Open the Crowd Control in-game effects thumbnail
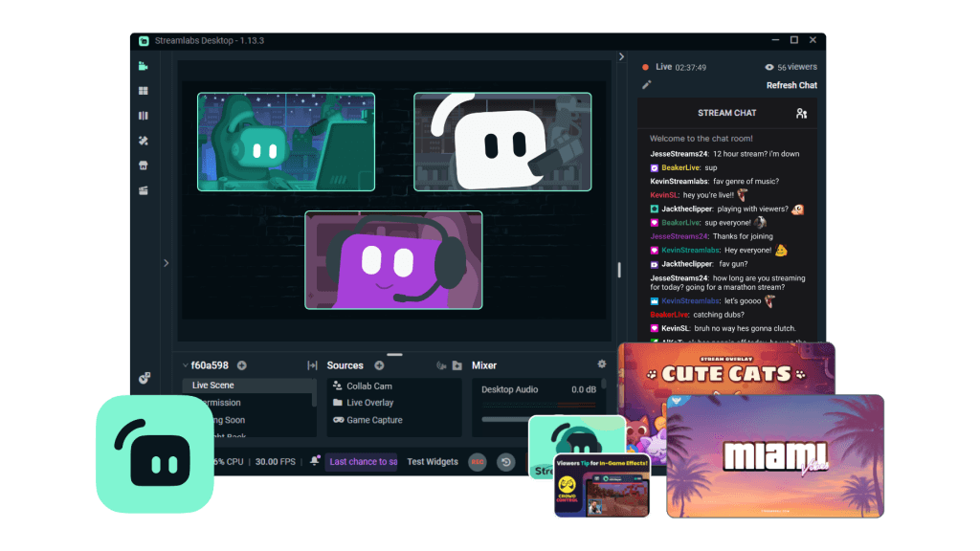The width and height of the screenshot is (980, 551). [602, 486]
